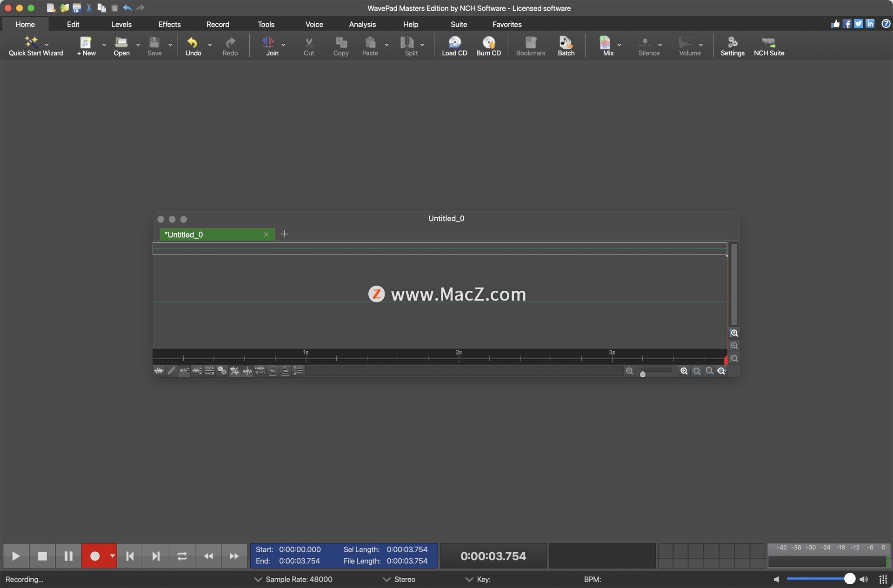
Task: Switch to the Edit tab
Action: pyautogui.click(x=73, y=24)
